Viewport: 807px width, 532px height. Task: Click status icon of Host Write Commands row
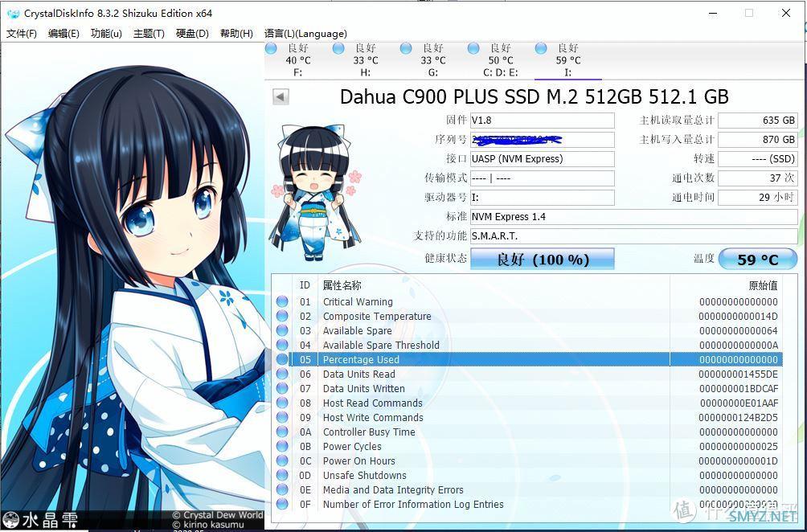(282, 417)
